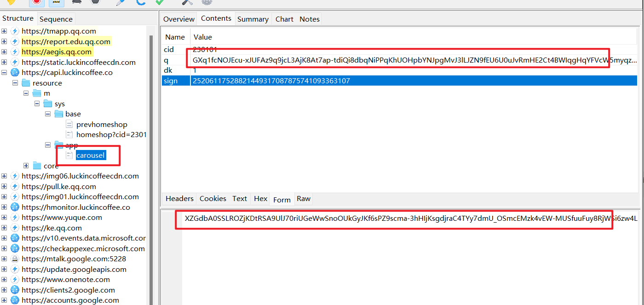Select the carousel request in tree
The width and height of the screenshot is (644, 305).
click(x=91, y=155)
